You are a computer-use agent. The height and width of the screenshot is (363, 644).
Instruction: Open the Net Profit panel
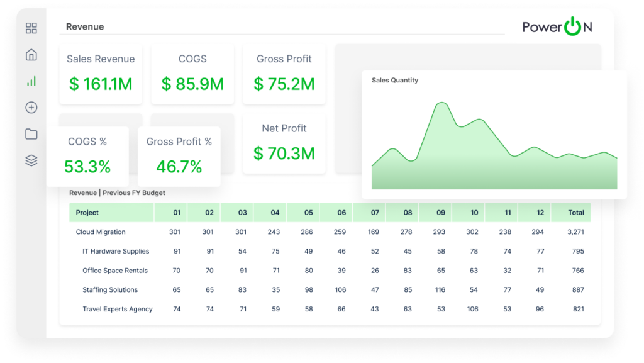click(x=284, y=142)
